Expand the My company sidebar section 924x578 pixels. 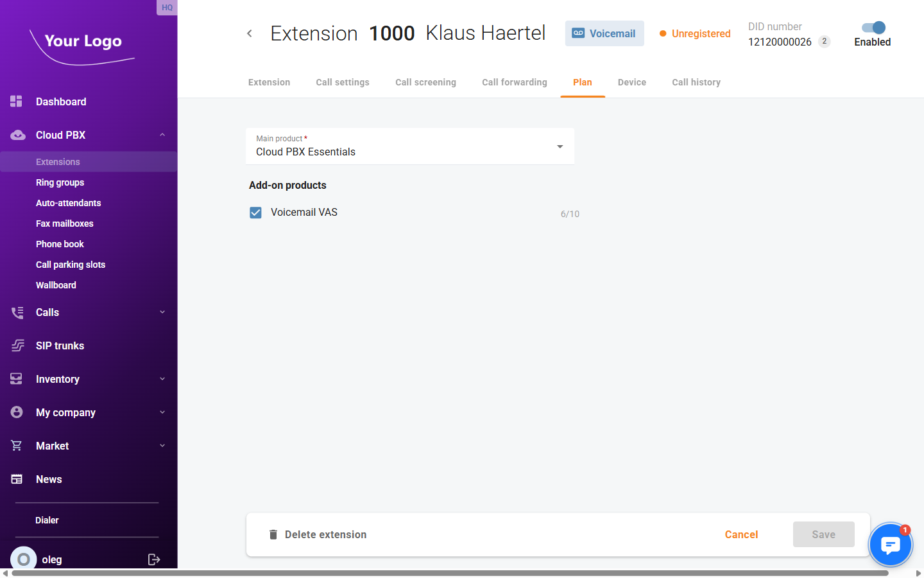pos(162,412)
